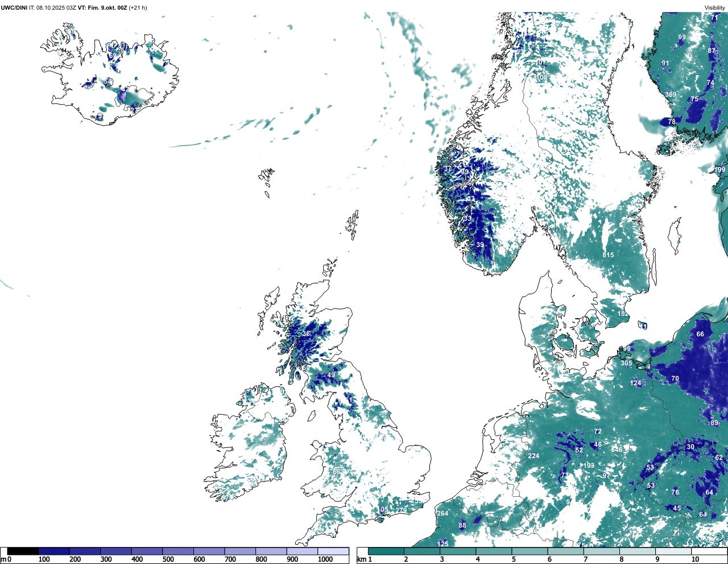Click the map value '62' at the right edge

(719, 458)
